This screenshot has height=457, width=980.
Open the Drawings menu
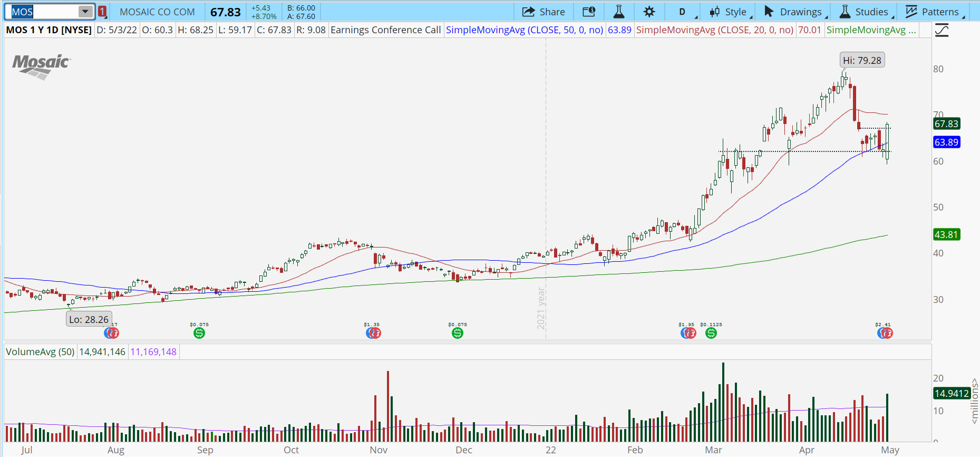[795, 12]
